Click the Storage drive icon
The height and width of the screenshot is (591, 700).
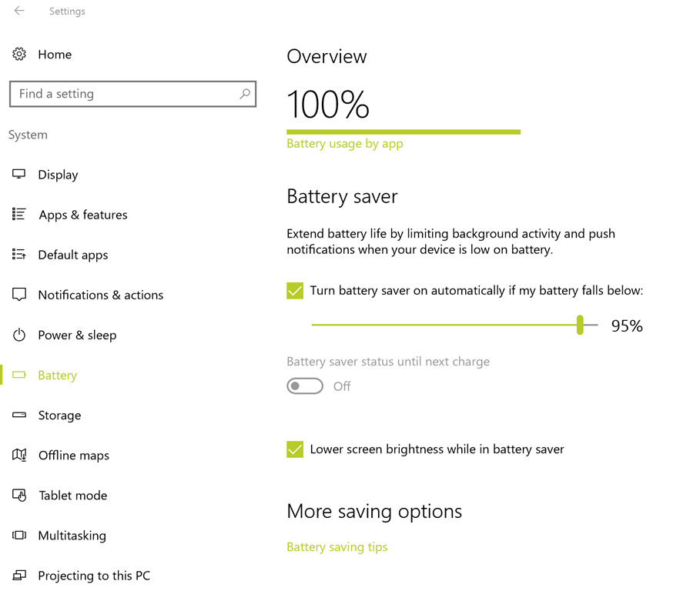coord(19,415)
